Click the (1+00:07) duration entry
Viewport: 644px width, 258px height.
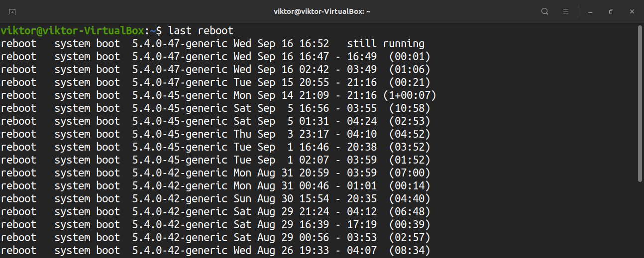pyautogui.click(x=410, y=95)
